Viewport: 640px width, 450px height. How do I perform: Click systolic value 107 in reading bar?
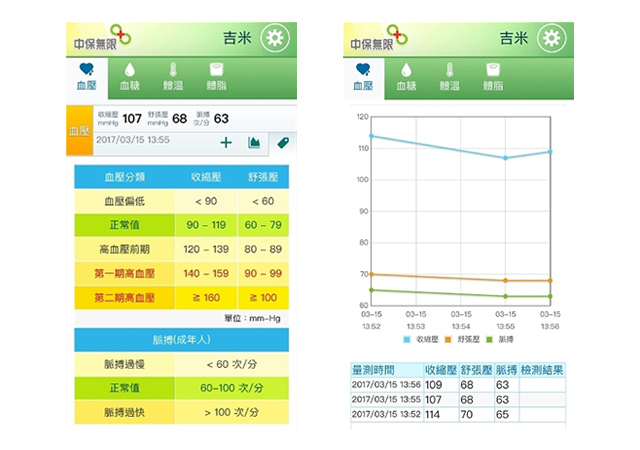point(132,118)
